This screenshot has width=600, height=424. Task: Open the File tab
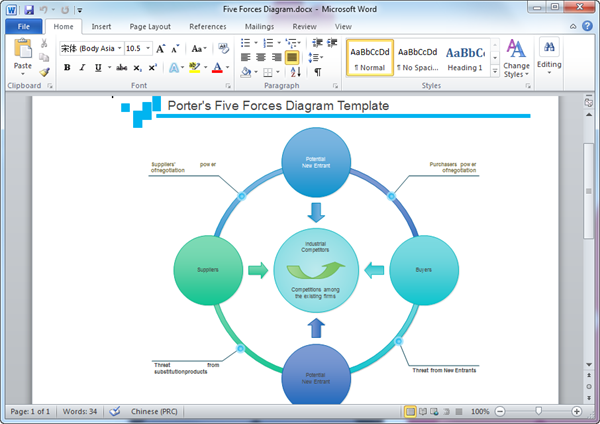(x=22, y=26)
